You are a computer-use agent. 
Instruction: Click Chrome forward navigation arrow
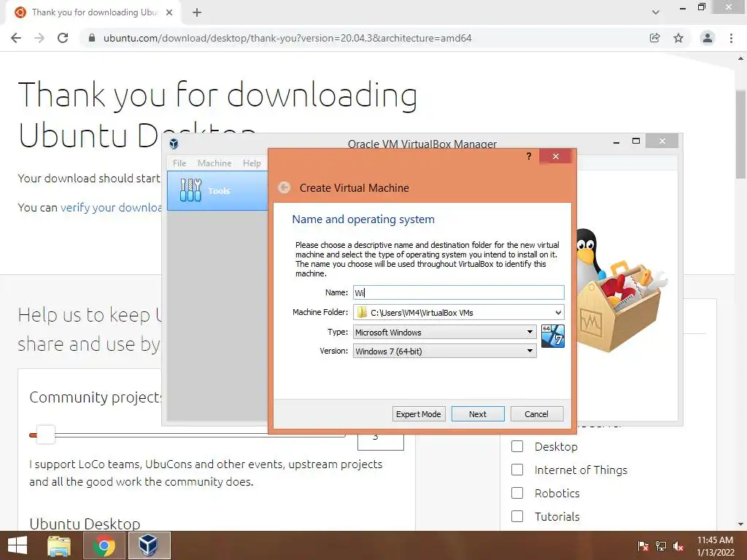(x=39, y=38)
